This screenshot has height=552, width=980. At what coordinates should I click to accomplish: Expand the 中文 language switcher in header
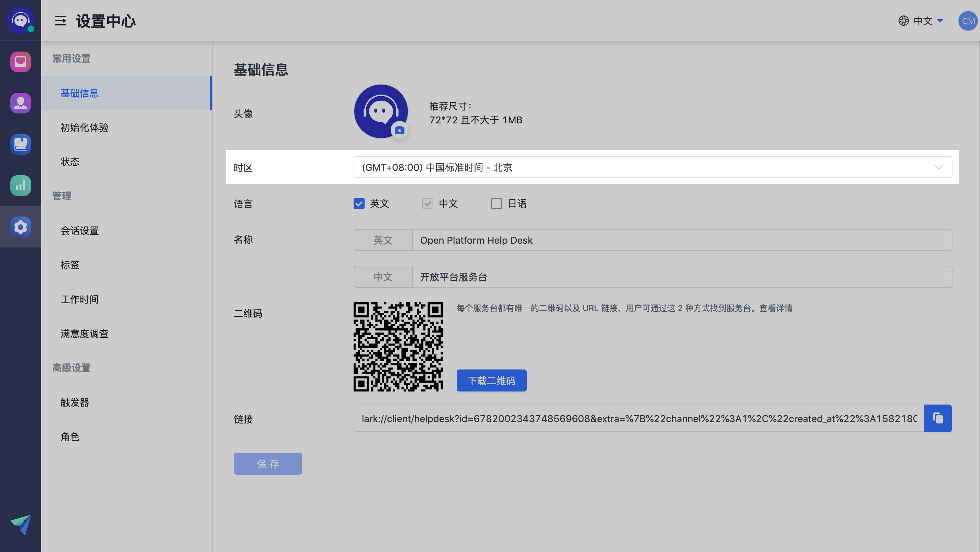(928, 21)
